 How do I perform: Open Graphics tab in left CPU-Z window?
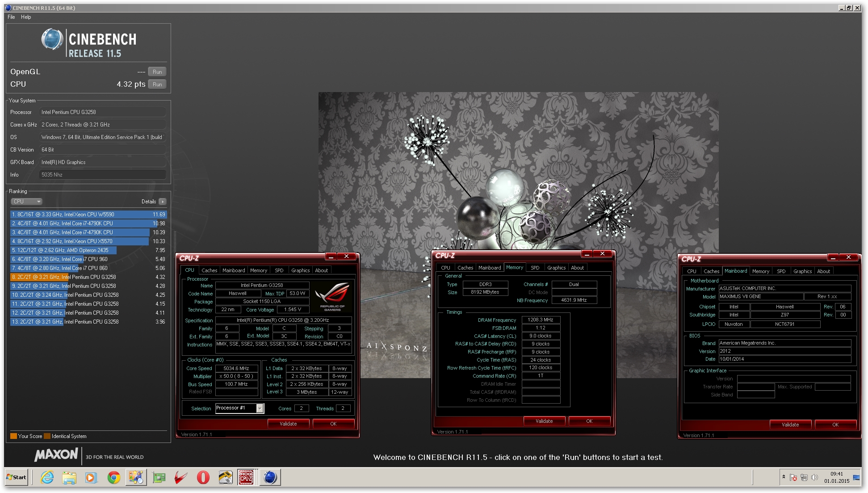301,270
